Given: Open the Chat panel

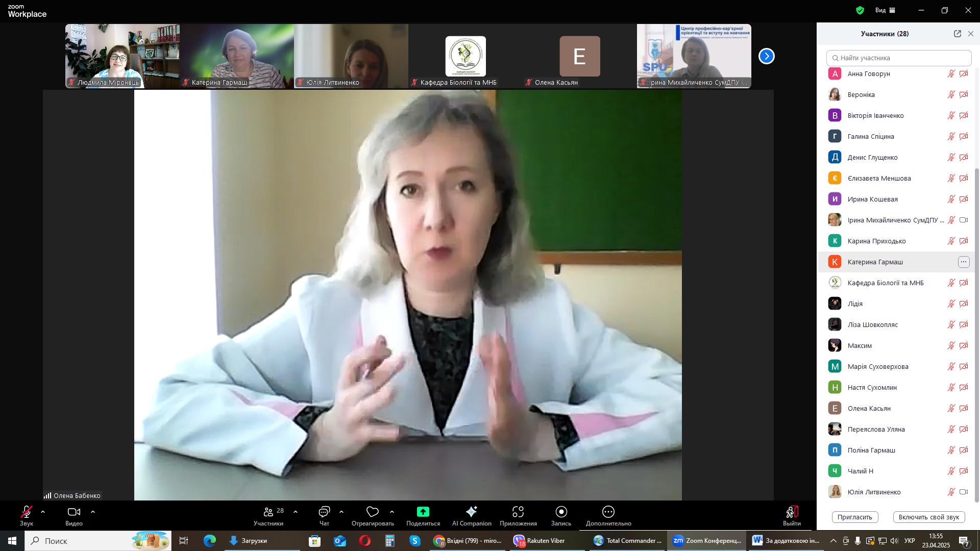Looking at the screenshot, I should pyautogui.click(x=324, y=512).
